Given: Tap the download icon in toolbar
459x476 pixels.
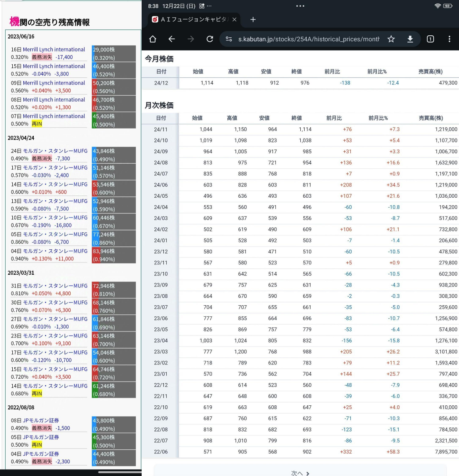Looking at the screenshot, I should (410, 39).
